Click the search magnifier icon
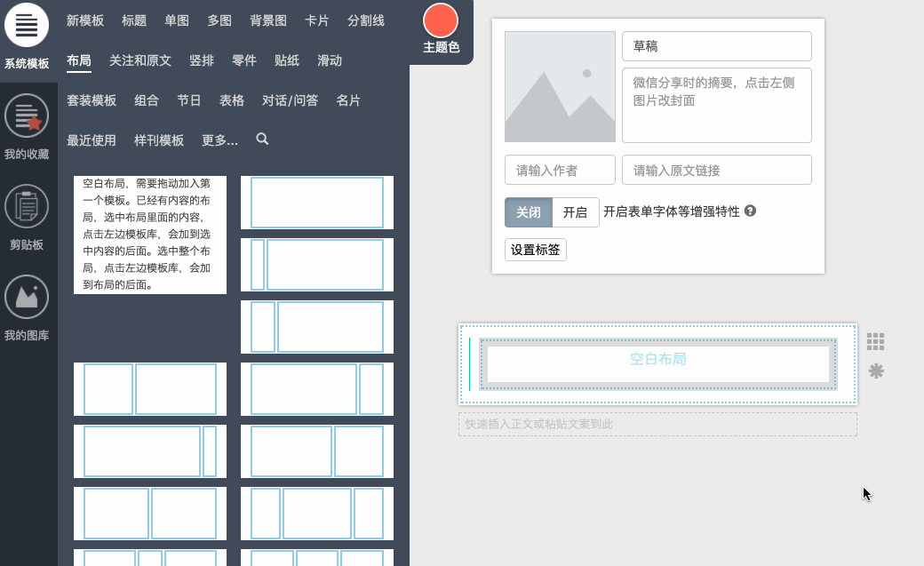This screenshot has width=924, height=566. pyautogui.click(x=262, y=140)
